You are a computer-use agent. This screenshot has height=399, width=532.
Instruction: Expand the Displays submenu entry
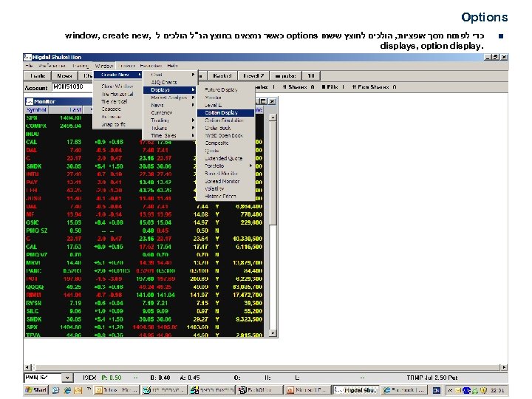(x=170, y=90)
